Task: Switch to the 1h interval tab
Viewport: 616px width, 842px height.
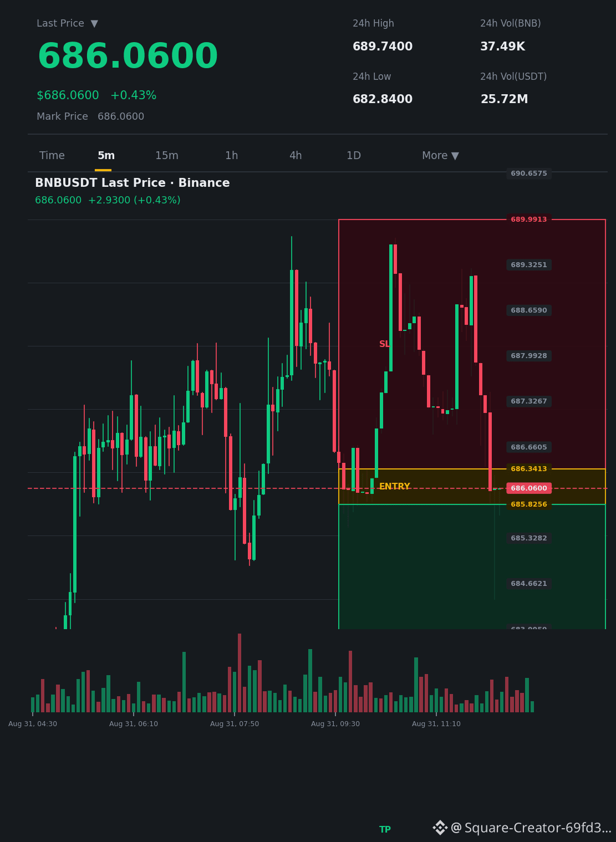Action: coord(231,156)
